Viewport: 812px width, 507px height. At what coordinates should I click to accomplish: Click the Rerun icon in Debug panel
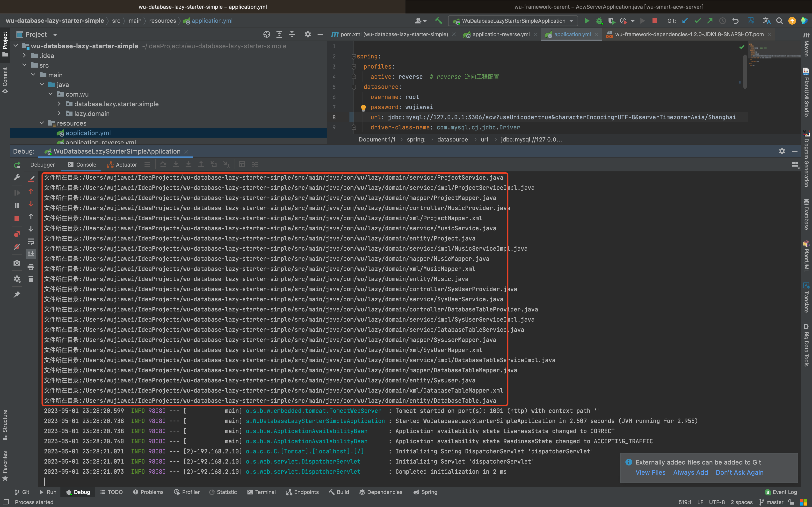click(17, 165)
